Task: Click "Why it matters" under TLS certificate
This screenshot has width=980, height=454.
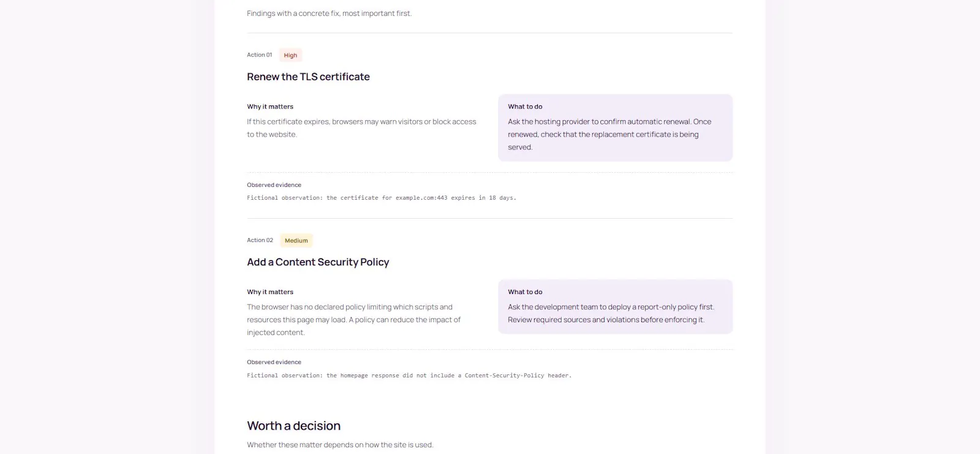Action: [270, 107]
